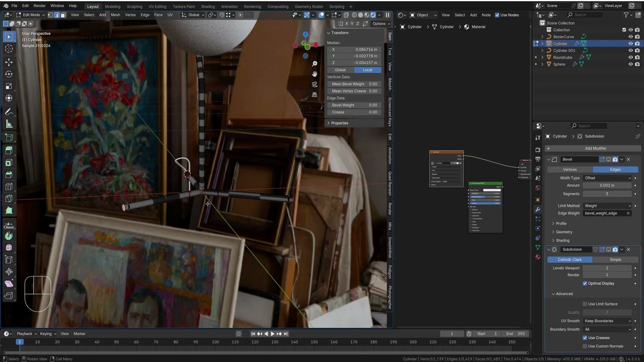Click the outliner filter funnel icon
Screen dimensions: 644x362
pos(626,15)
